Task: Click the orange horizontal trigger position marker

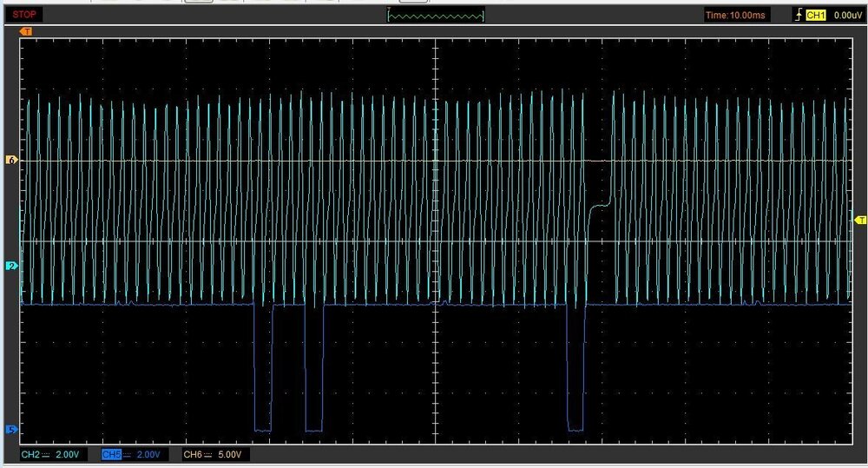Action: (26, 31)
